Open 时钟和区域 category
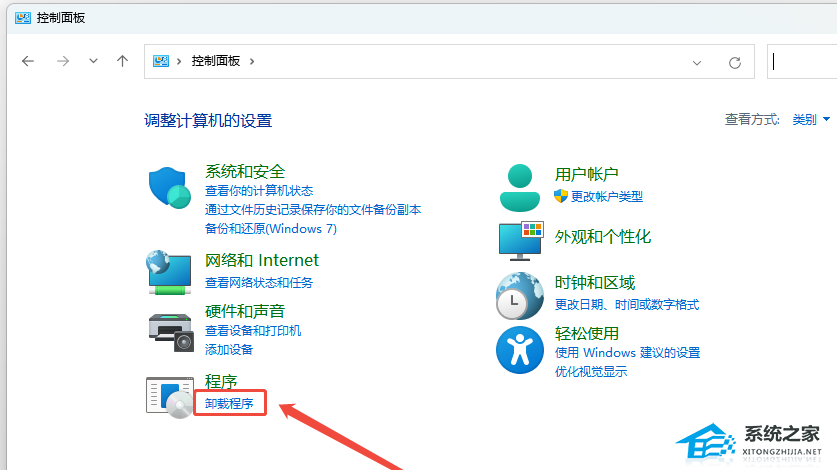The height and width of the screenshot is (470, 837). 595,283
